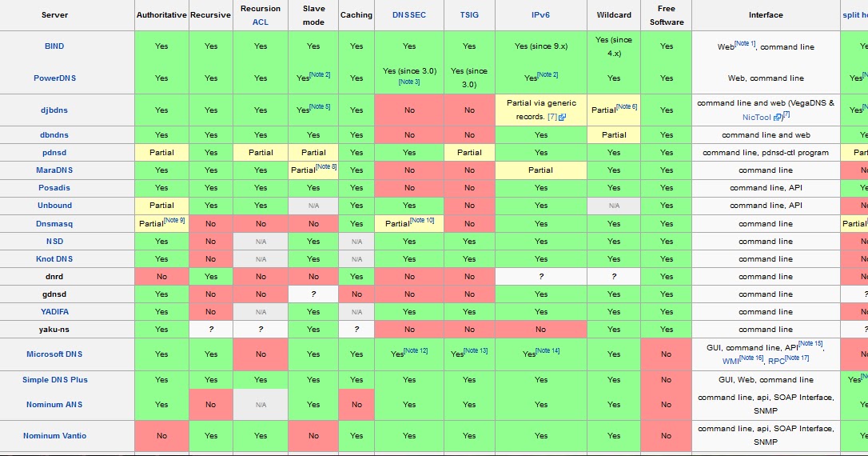
Task: Open the Simple DNS Plus link
Action: tap(54, 380)
